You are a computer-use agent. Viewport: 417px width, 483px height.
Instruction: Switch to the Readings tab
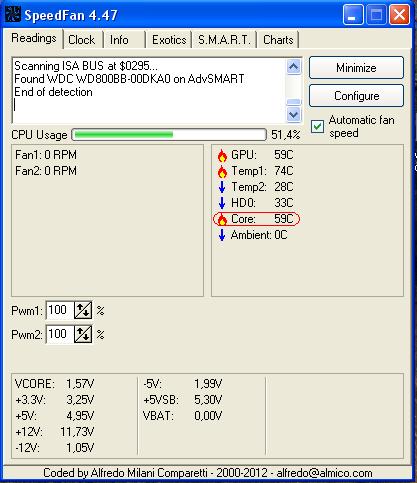pos(34,38)
